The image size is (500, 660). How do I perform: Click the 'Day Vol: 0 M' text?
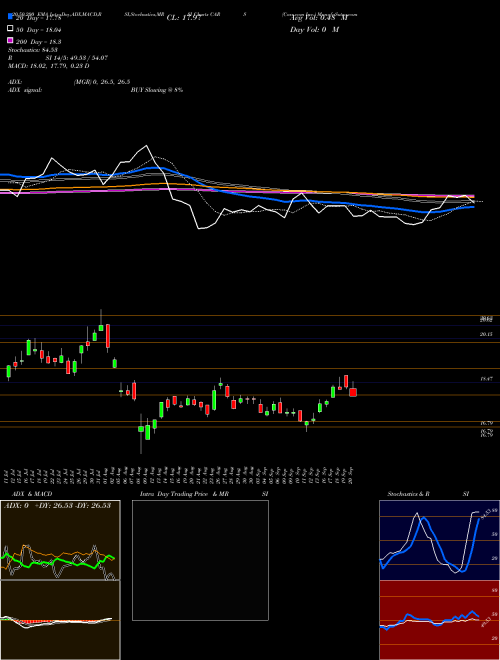[314, 30]
